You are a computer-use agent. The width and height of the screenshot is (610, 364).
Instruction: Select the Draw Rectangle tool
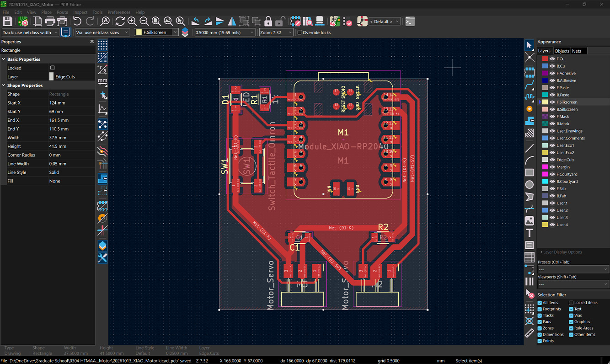click(530, 172)
